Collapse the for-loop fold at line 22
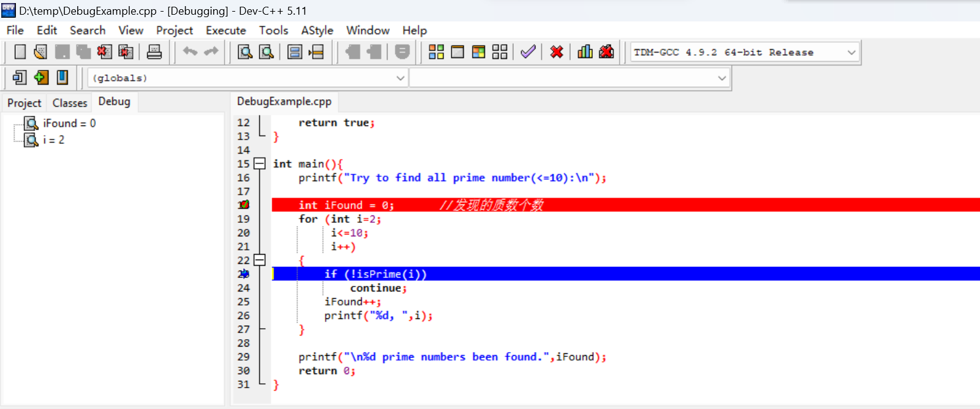The image size is (980, 409). (260, 260)
